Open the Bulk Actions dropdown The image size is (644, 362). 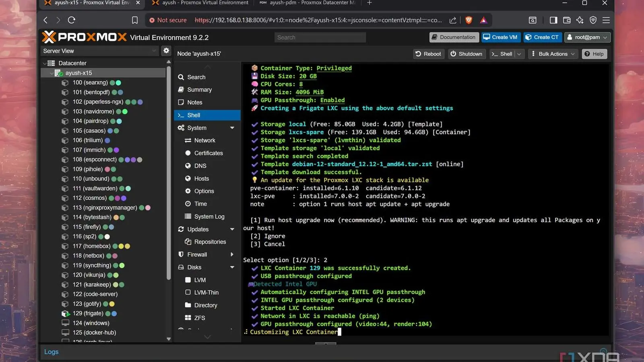[x=553, y=54]
